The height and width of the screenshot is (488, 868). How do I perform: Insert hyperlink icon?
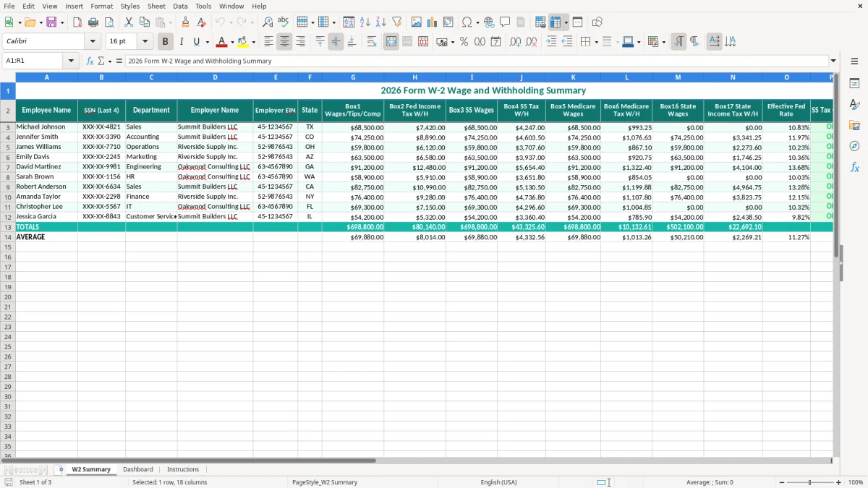point(489,22)
